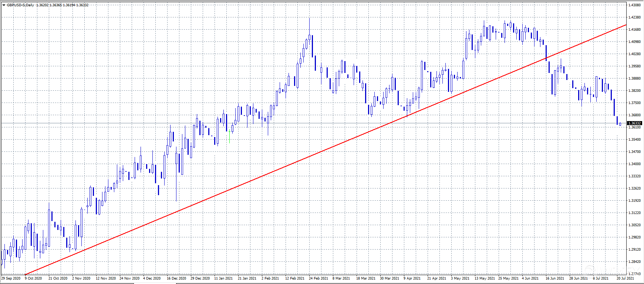Image resolution: width=644 pixels, height=284 pixels.
Task: Click the 9 Apr 2021 date label
Action: click(x=412, y=278)
